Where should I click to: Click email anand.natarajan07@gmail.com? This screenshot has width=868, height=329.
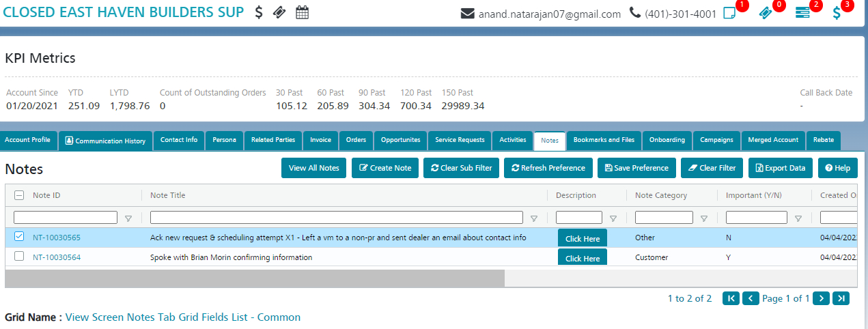(550, 14)
